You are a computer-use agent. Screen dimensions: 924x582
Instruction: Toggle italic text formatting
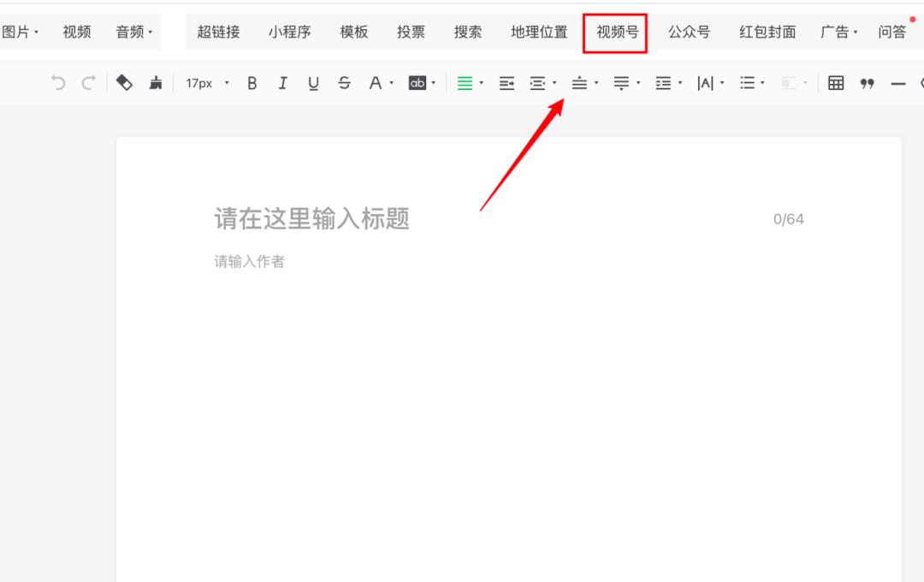[282, 83]
